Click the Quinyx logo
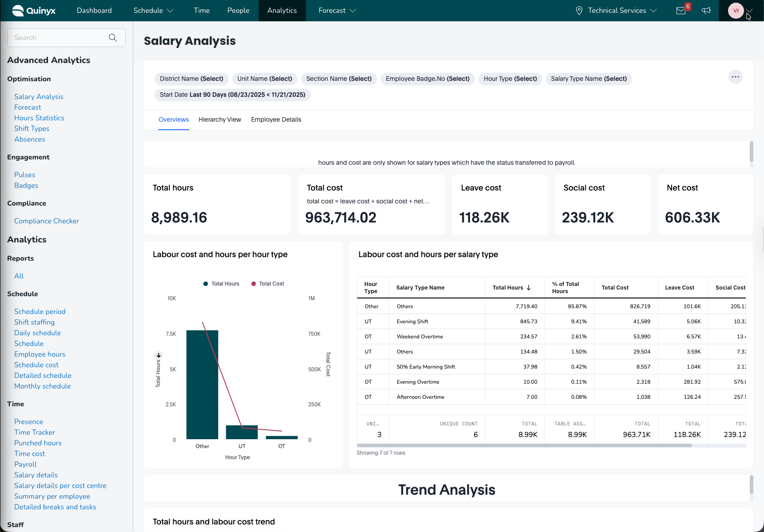This screenshot has height=532, width=764. click(34, 11)
